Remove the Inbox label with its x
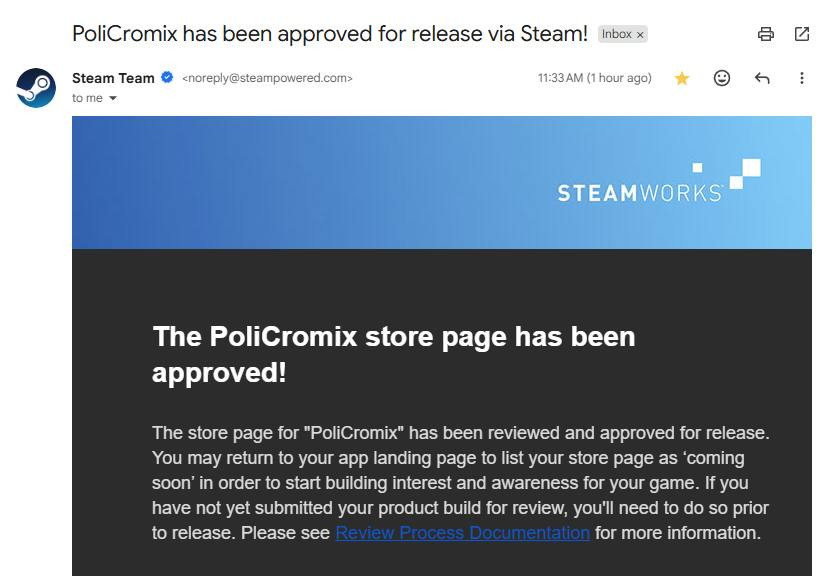The width and height of the screenshot is (828, 576). [641, 34]
